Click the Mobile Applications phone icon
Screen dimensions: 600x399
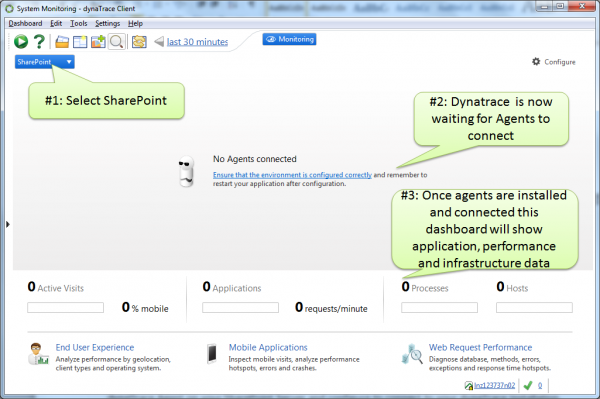coord(212,353)
